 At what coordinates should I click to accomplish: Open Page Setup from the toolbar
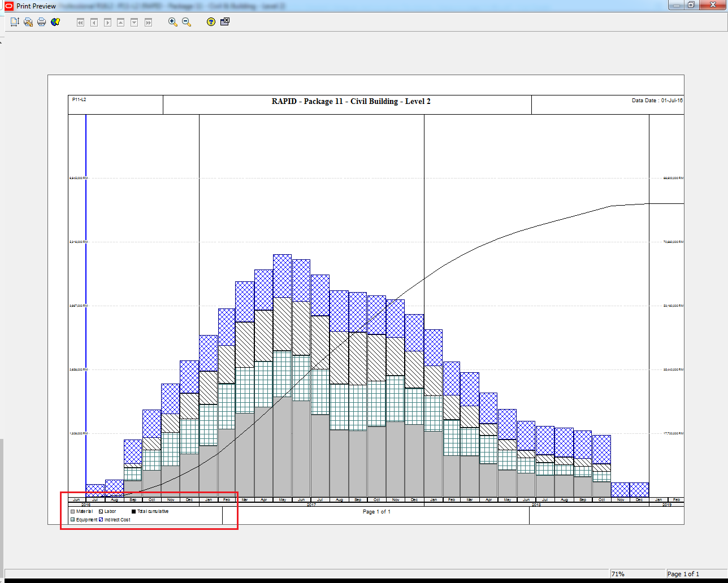pos(15,22)
